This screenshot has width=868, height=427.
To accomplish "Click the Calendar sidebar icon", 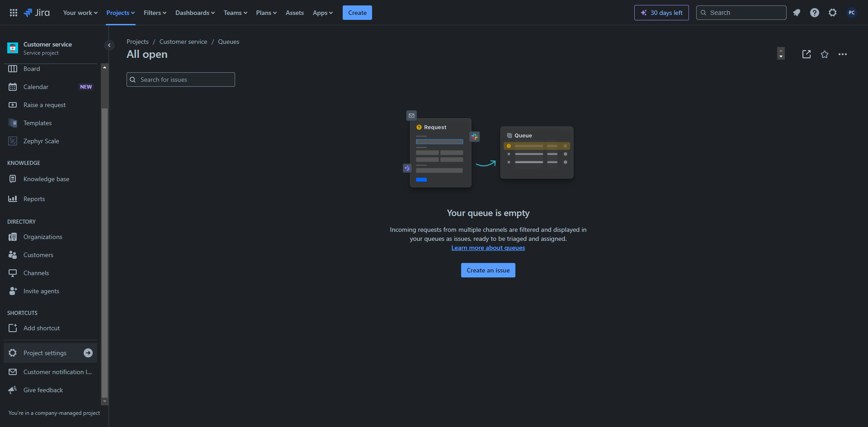I will 13,87.
